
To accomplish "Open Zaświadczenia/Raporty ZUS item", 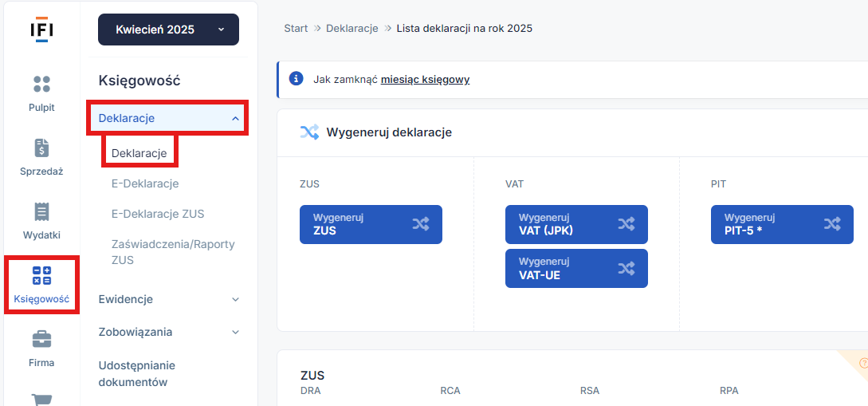I will coord(173,252).
